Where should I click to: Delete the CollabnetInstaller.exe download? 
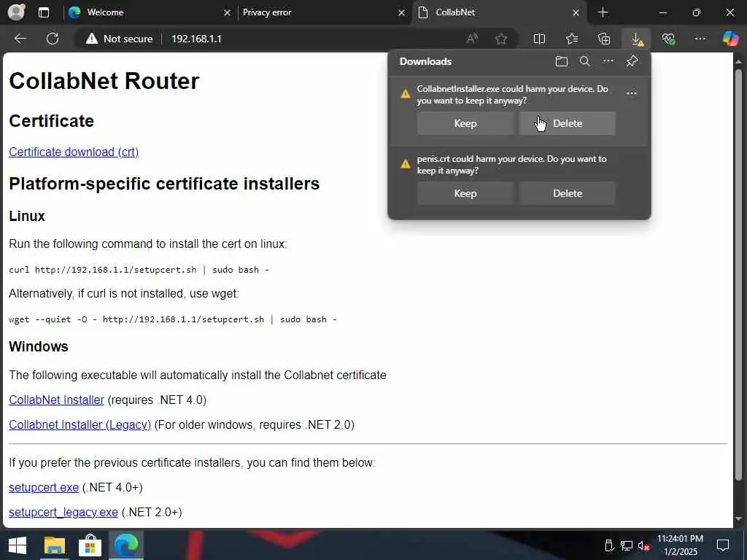pyautogui.click(x=568, y=123)
